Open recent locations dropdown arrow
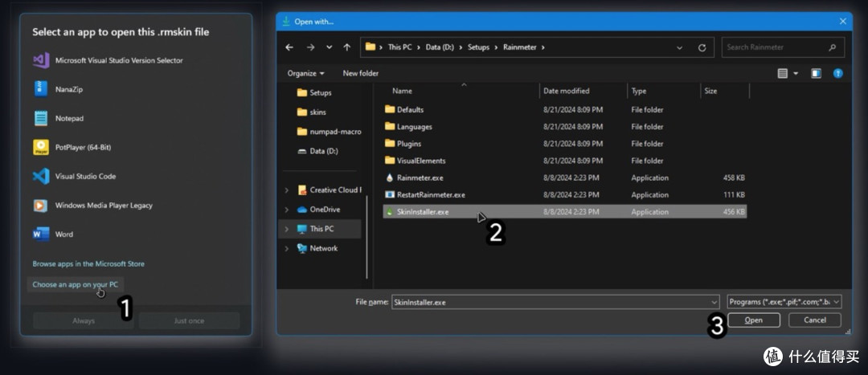Viewport: 868px width, 375px height. (330, 47)
